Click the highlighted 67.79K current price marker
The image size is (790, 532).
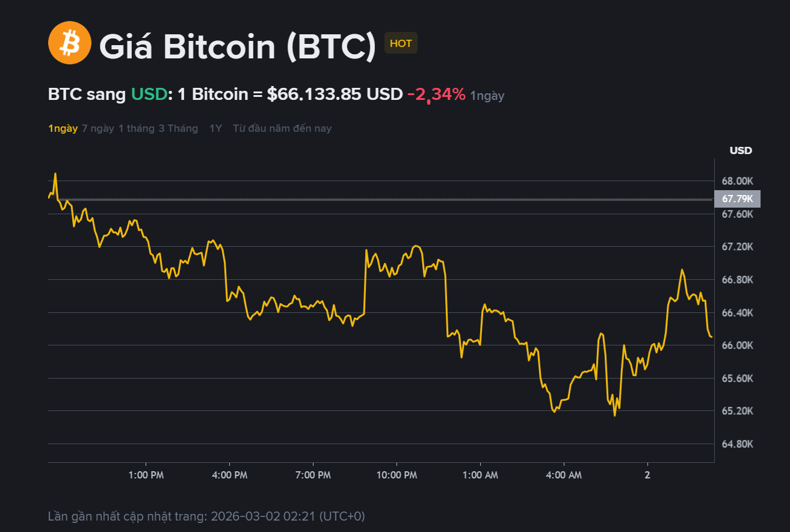pyautogui.click(x=736, y=199)
